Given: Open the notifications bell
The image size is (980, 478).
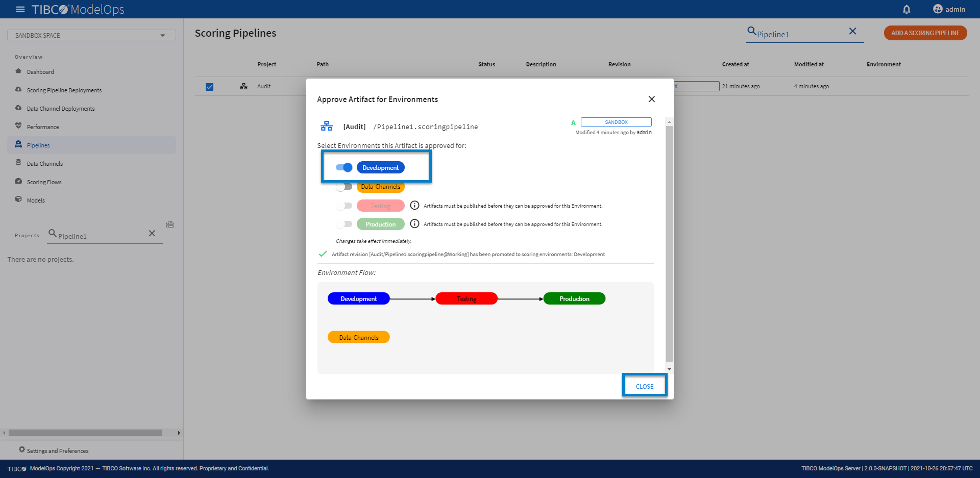Looking at the screenshot, I should coord(906,9).
